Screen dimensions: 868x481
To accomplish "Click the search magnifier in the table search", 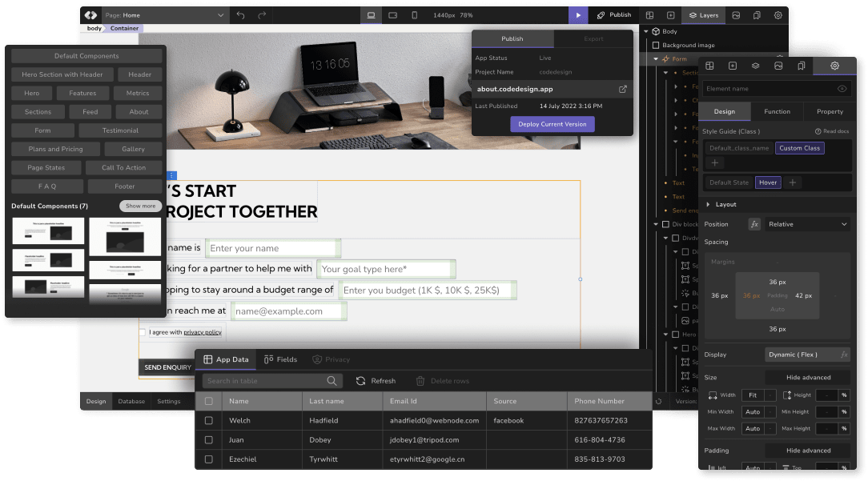I will tap(332, 381).
